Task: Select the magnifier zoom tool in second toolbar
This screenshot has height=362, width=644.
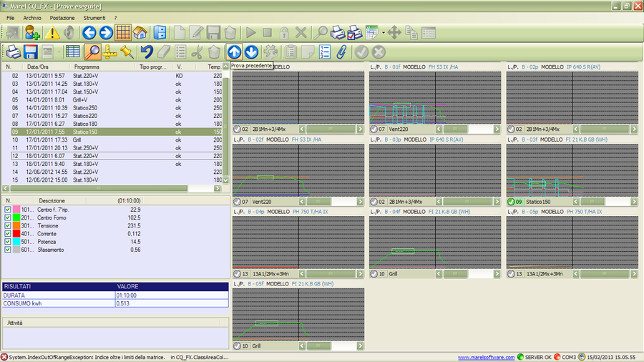Action: click(92, 52)
